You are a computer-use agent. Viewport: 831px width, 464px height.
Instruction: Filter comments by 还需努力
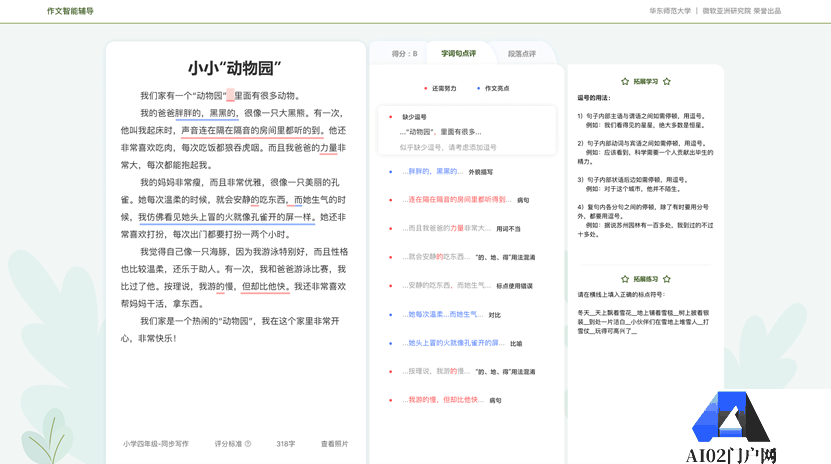coord(440,88)
